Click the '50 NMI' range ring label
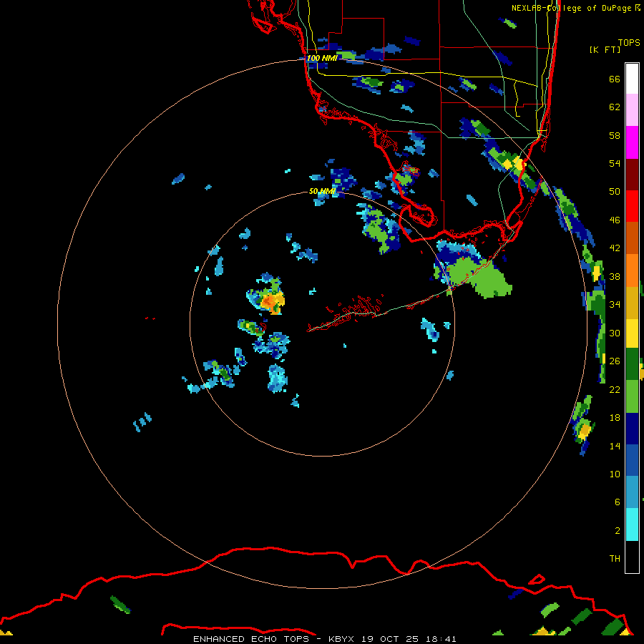Screen dimensions: 644x644 tap(322, 191)
